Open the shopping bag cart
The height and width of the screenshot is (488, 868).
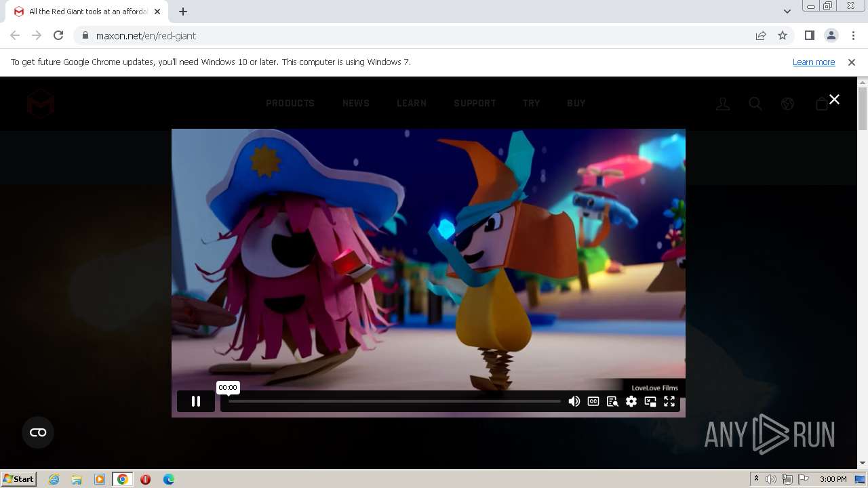click(x=821, y=104)
